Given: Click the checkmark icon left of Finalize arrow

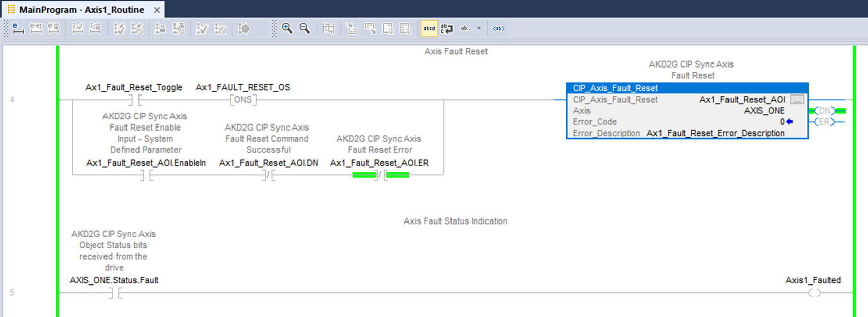Looking at the screenshot, I should [x=202, y=28].
